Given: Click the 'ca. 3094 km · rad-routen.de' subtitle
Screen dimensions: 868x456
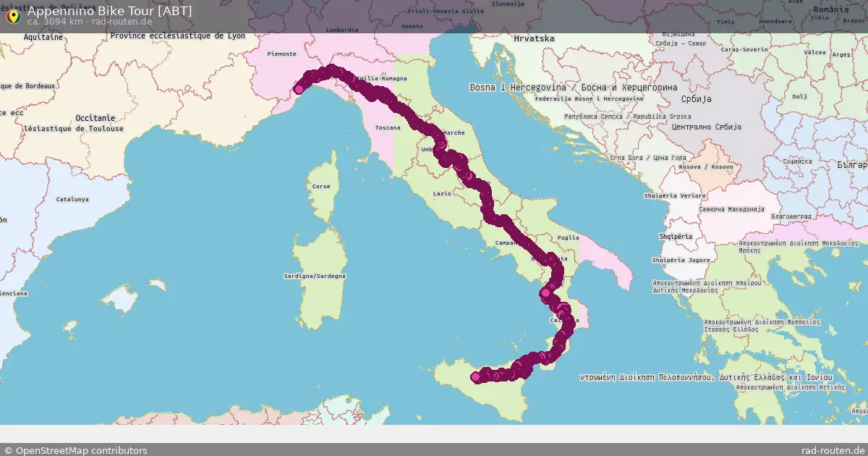Looking at the screenshot, I should (x=89, y=22).
